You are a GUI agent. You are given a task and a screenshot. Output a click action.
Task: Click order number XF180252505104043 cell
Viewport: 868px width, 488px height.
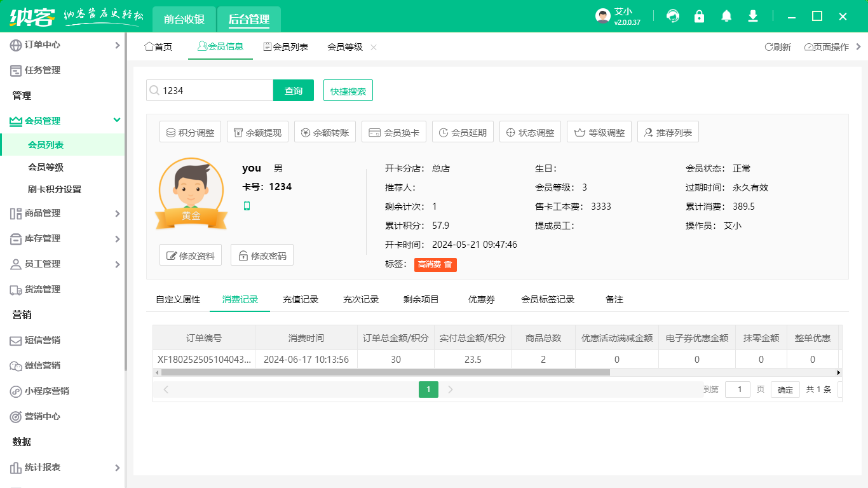click(204, 359)
